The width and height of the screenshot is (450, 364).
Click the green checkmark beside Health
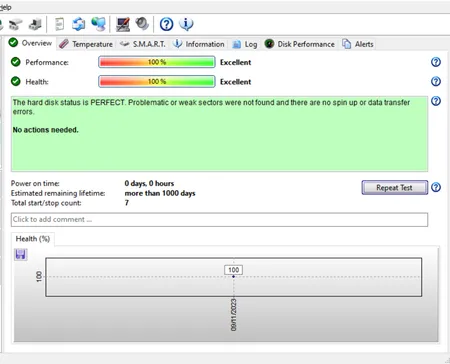16,81
